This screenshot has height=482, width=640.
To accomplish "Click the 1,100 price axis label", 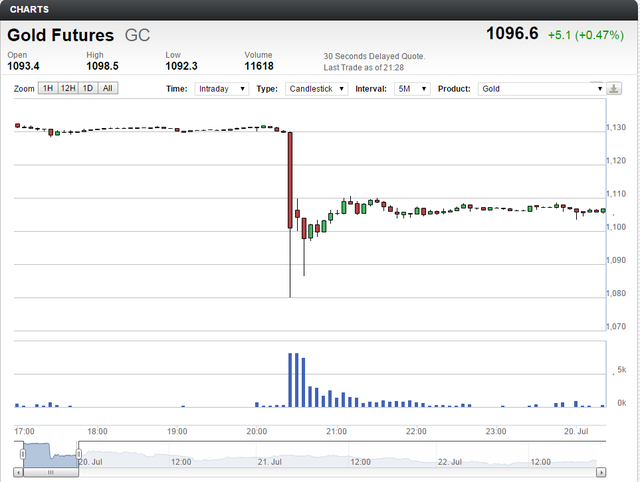I will coord(616,227).
